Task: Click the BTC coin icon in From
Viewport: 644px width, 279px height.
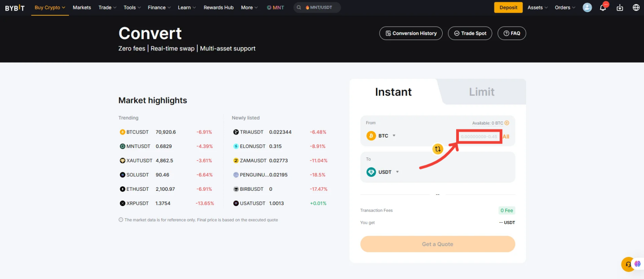Action: click(x=371, y=135)
